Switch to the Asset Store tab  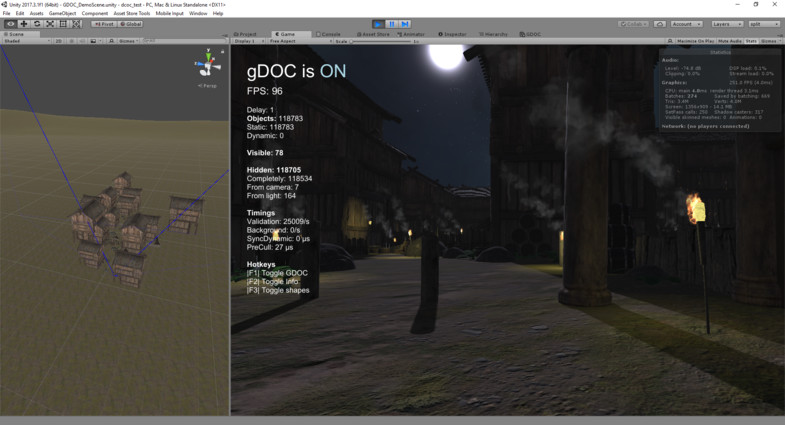click(373, 34)
